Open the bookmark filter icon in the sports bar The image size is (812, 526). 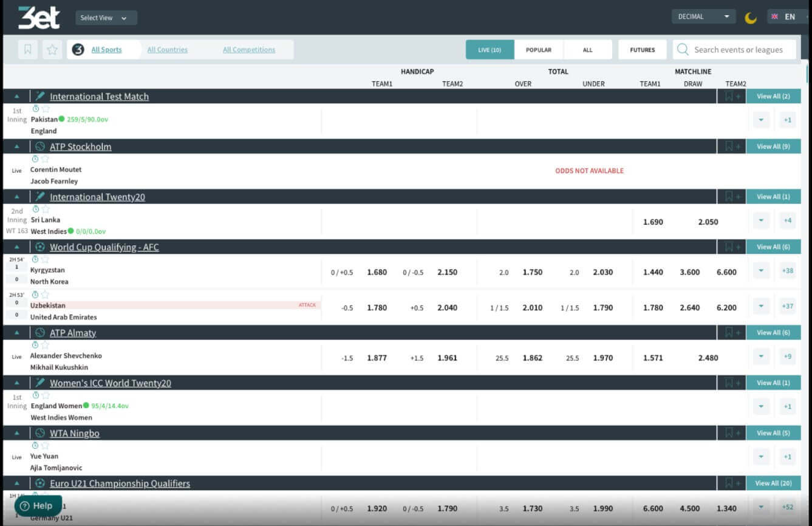coord(27,49)
